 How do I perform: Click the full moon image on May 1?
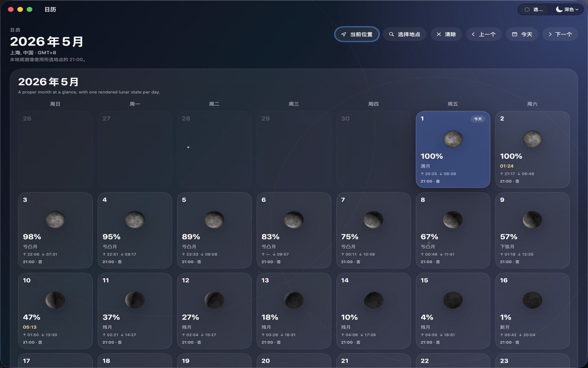(453, 139)
